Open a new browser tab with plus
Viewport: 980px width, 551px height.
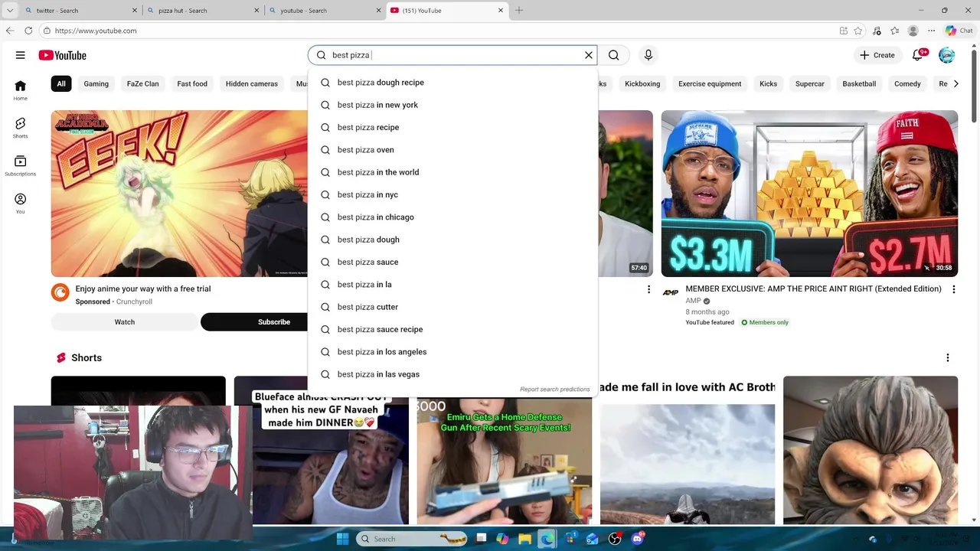pyautogui.click(x=519, y=11)
